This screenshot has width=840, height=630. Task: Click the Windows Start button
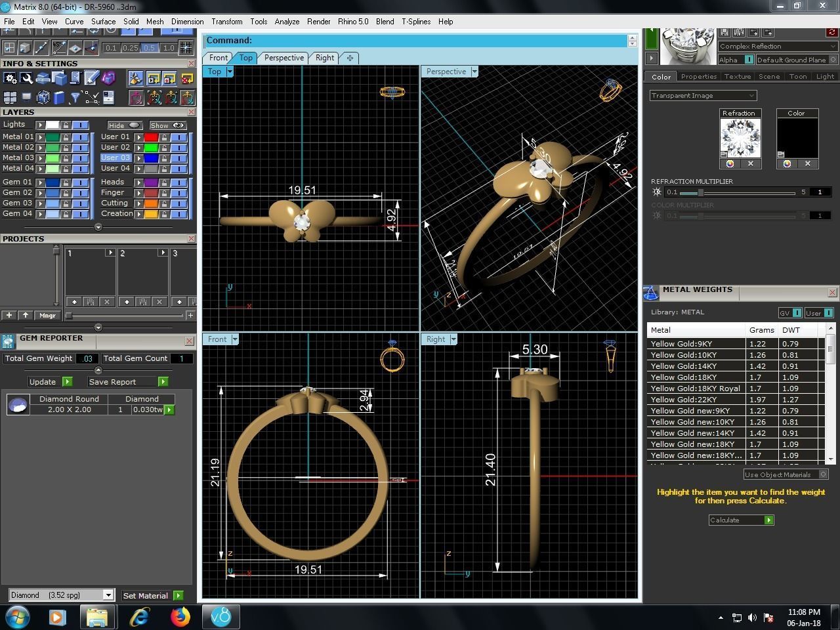click(16, 617)
